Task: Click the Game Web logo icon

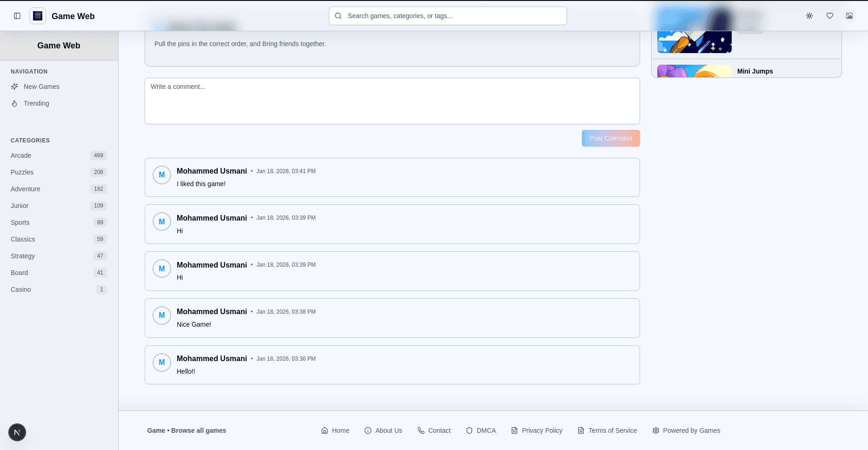Action: pyautogui.click(x=38, y=16)
